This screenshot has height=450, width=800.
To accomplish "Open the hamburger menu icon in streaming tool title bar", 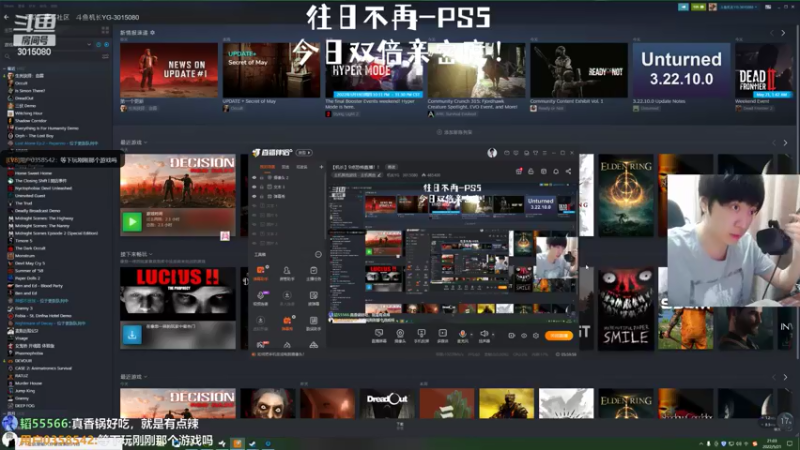I will click(544, 153).
